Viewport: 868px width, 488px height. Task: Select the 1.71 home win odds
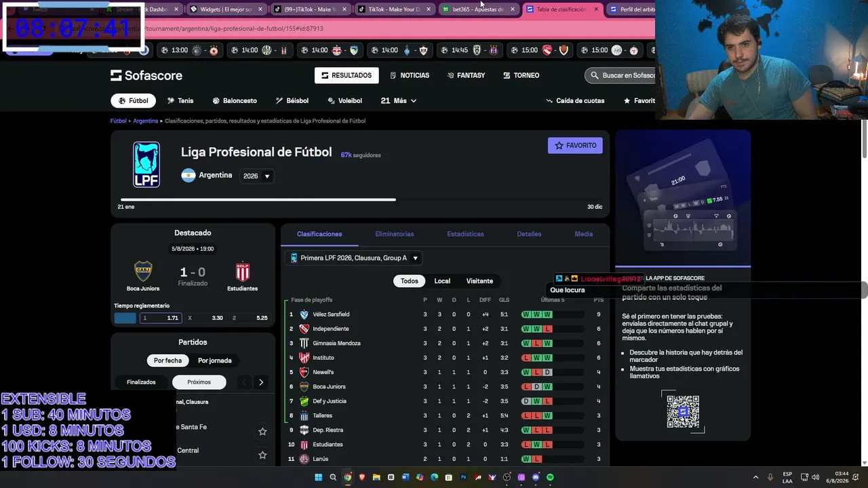click(x=161, y=318)
